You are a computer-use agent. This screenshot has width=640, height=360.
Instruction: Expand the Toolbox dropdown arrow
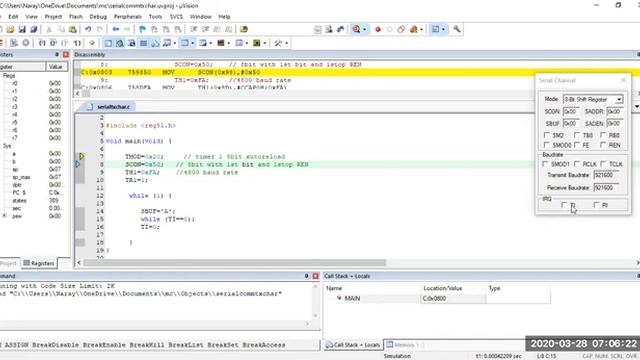(x=287, y=43)
